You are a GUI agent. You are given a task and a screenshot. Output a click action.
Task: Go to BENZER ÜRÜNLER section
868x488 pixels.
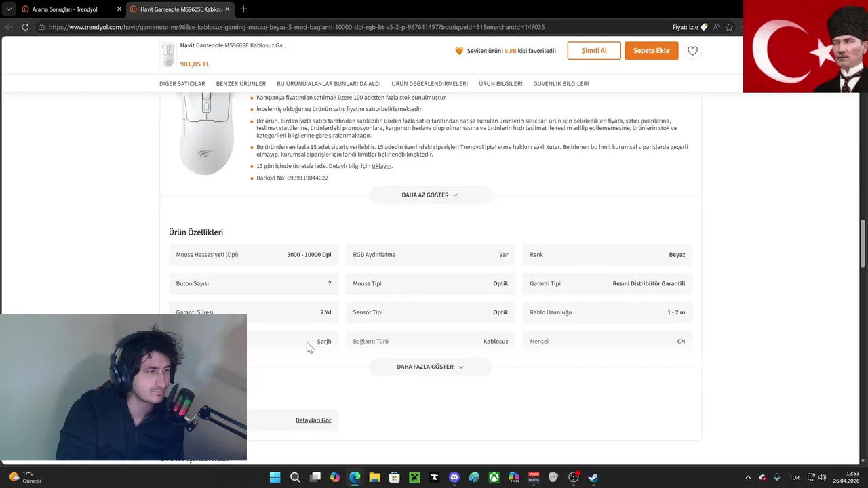point(241,84)
